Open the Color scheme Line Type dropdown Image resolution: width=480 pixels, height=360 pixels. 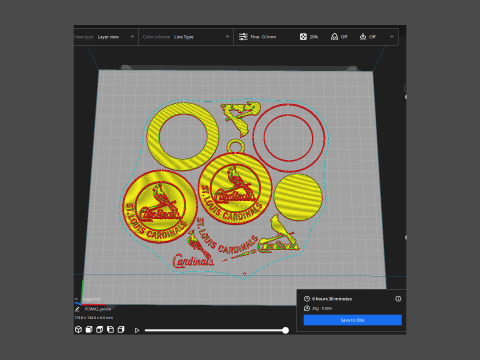point(186,37)
